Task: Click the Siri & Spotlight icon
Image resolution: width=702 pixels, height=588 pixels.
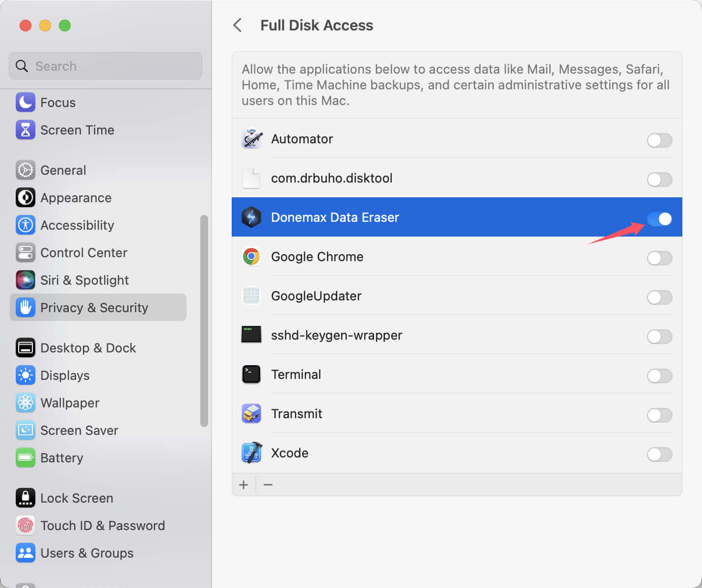Action: click(x=25, y=280)
